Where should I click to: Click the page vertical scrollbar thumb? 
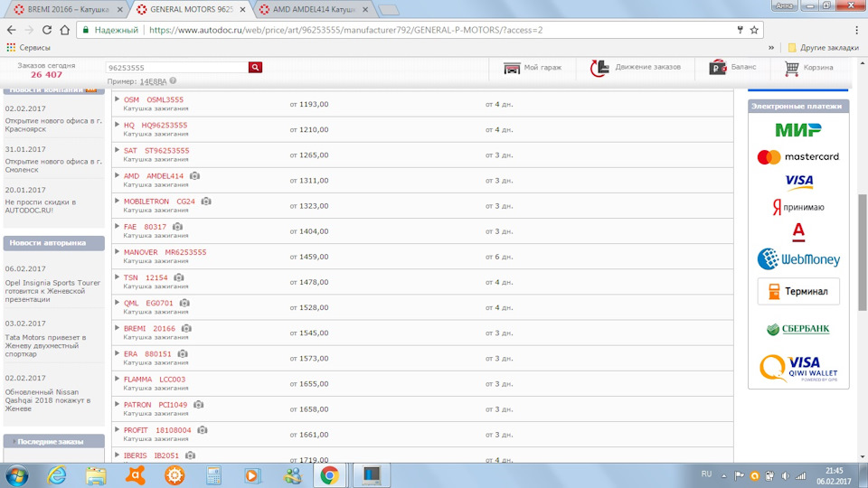863,252
